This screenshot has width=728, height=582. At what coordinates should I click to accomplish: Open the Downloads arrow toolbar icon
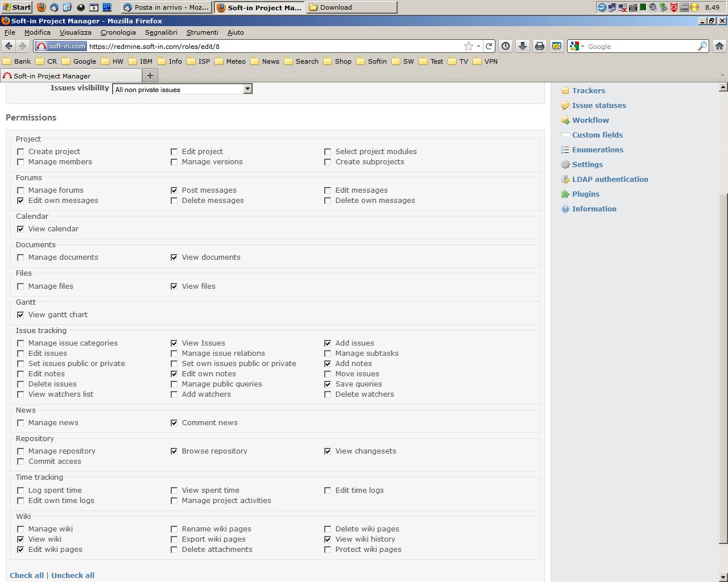tap(523, 46)
